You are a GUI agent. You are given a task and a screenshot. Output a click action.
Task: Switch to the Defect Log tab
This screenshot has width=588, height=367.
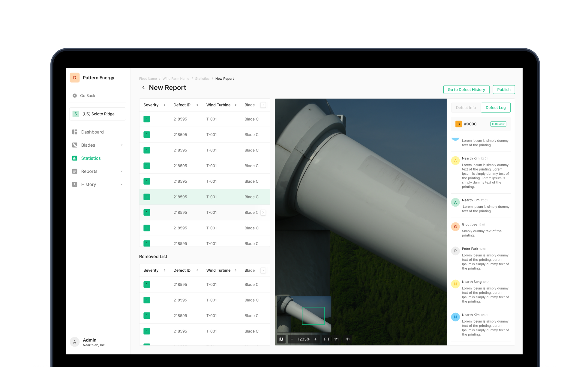tap(495, 108)
